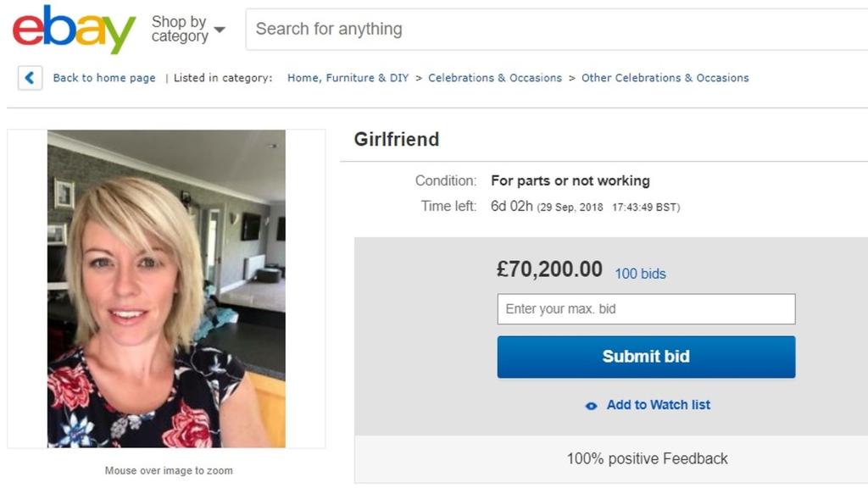Click the blue circular back arrow icon

tap(30, 78)
